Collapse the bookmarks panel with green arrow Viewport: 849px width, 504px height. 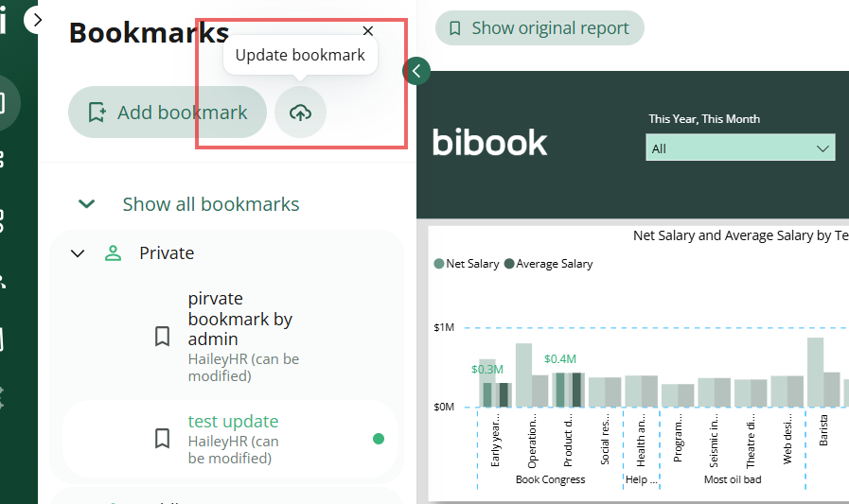coord(416,71)
